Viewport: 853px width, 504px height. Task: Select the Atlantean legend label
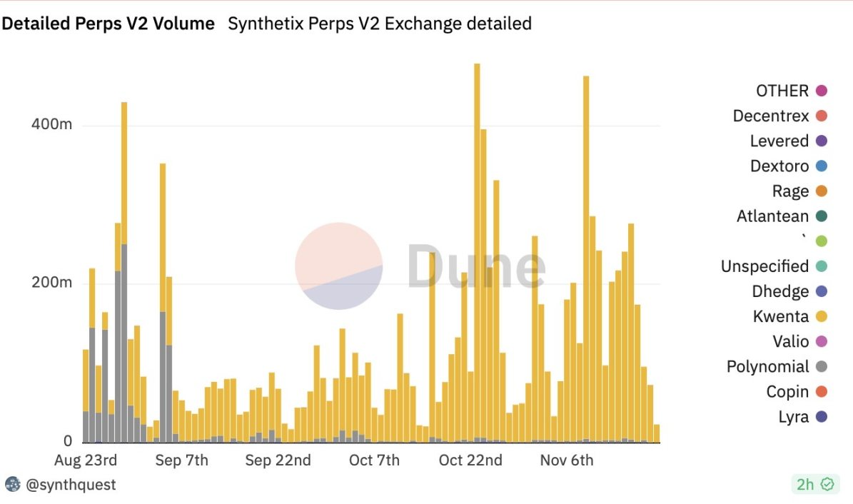[x=772, y=216]
